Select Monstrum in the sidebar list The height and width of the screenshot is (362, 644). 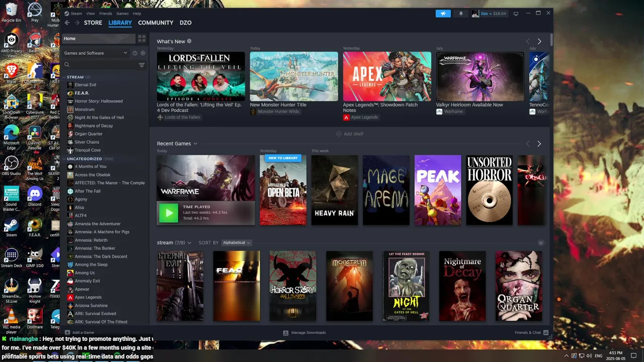click(85, 109)
